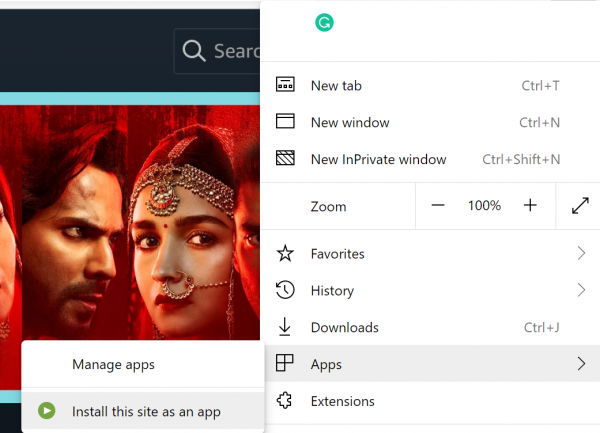Click the search magnifier icon
Image resolution: width=600 pixels, height=433 pixels.
pos(194,51)
